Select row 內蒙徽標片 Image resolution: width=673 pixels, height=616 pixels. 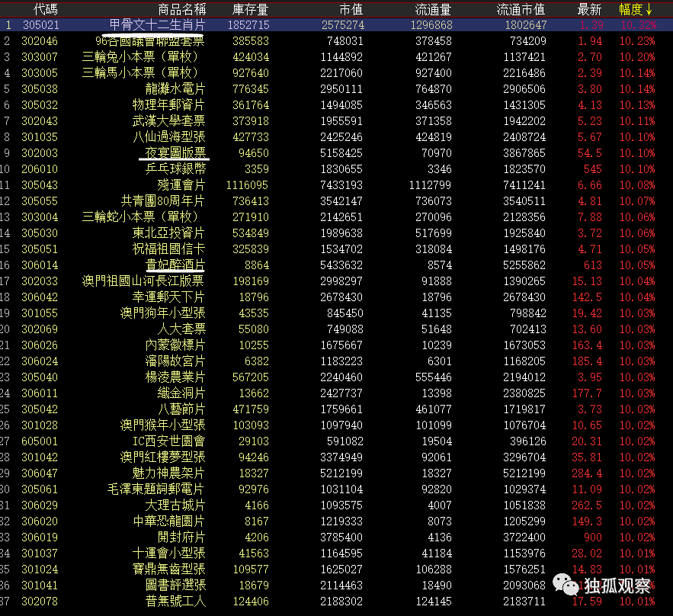click(x=337, y=345)
